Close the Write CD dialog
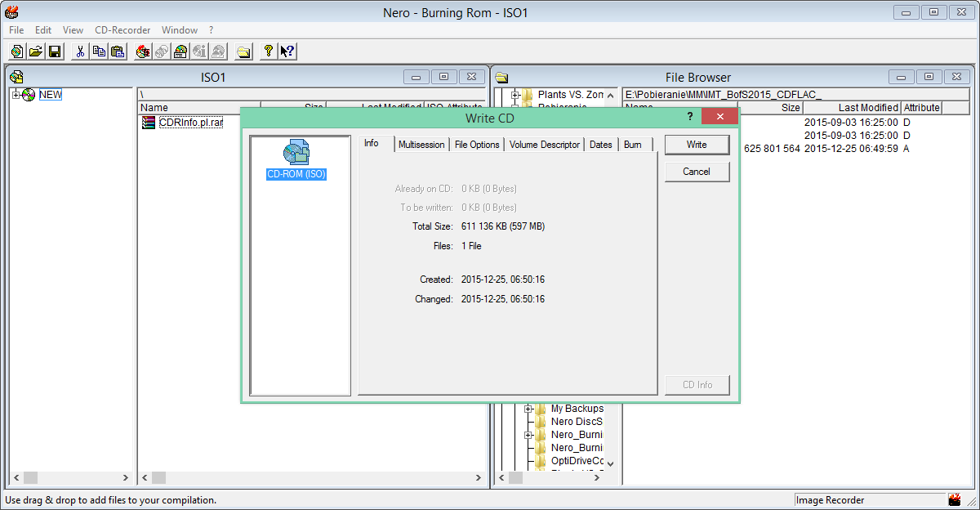980x510 pixels. [x=719, y=118]
